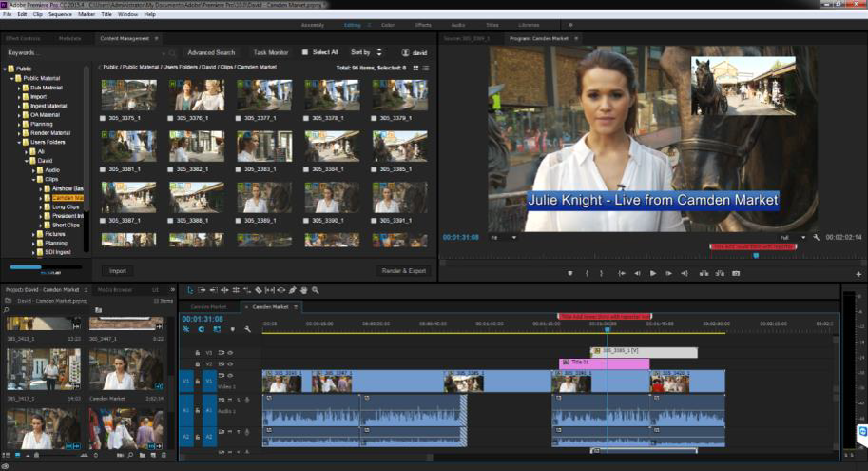Click the Program monitor playhead on scrub bar
Image resolution: width=868 pixels, height=471 pixels.
point(756,255)
